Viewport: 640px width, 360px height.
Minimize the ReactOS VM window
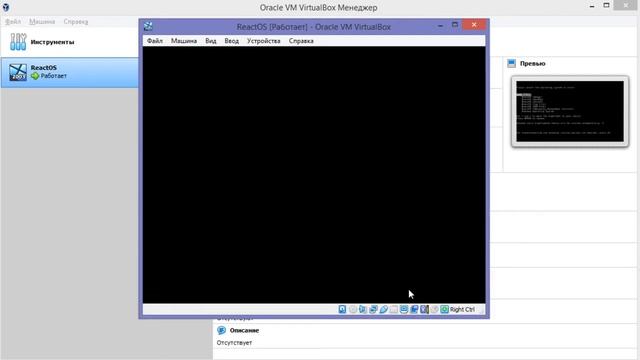(x=440, y=25)
